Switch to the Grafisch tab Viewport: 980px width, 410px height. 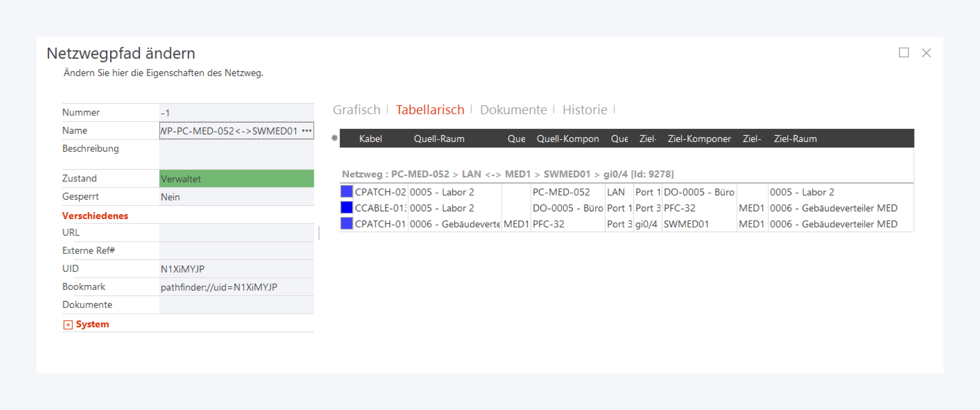coord(356,110)
